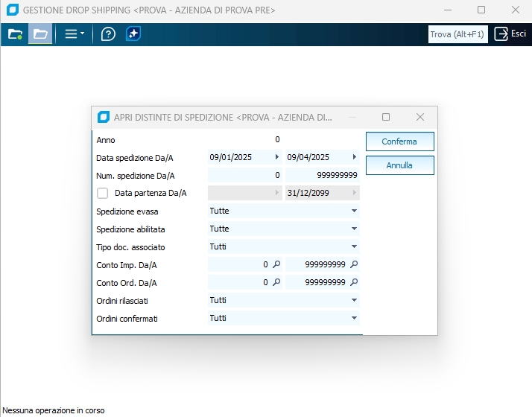Open the Ordini confermati dropdown
The image size is (532, 417).
pyautogui.click(x=355, y=319)
